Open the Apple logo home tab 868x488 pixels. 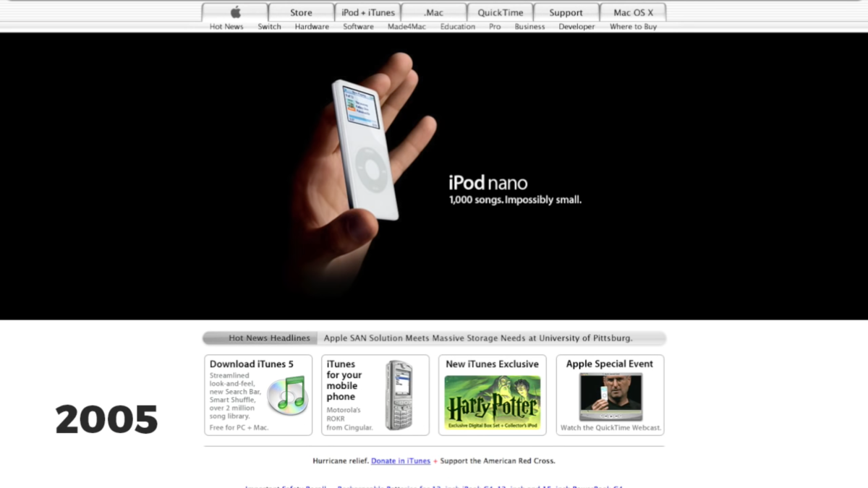click(235, 12)
